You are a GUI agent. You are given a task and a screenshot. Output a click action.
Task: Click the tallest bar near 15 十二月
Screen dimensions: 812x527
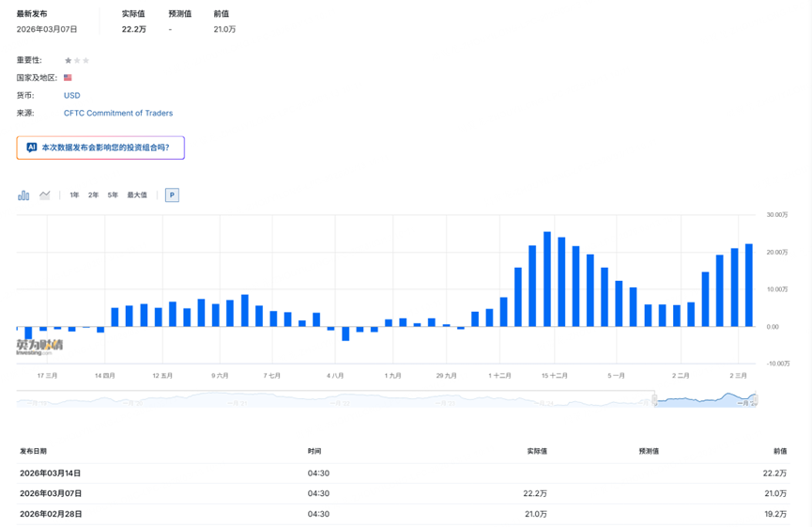click(x=547, y=279)
